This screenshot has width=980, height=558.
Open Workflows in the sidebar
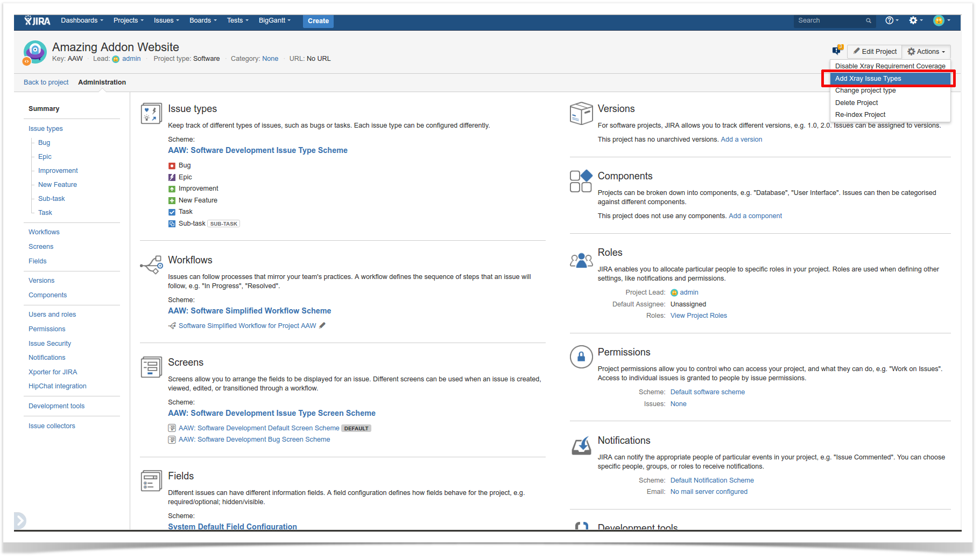(44, 232)
